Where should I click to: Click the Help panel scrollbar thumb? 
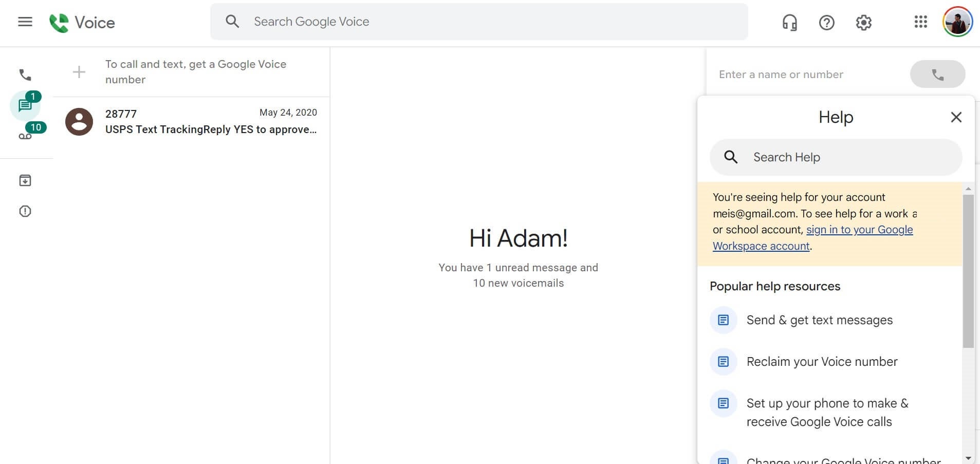pos(968,271)
